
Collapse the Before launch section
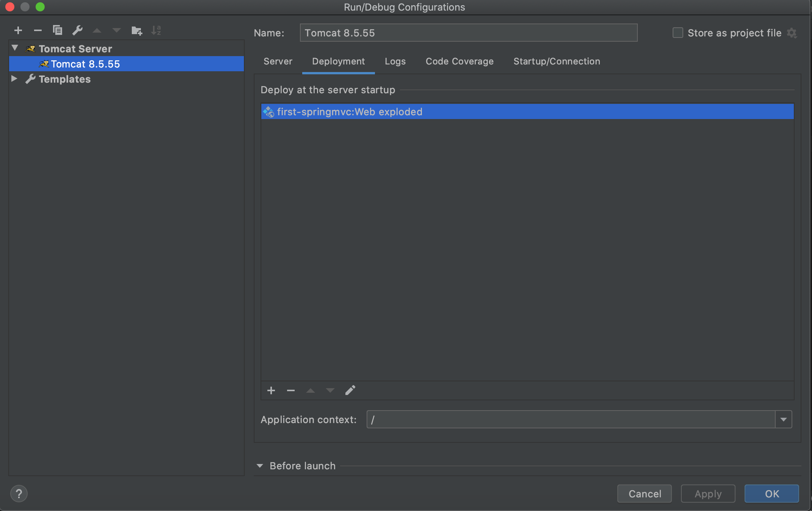260,466
